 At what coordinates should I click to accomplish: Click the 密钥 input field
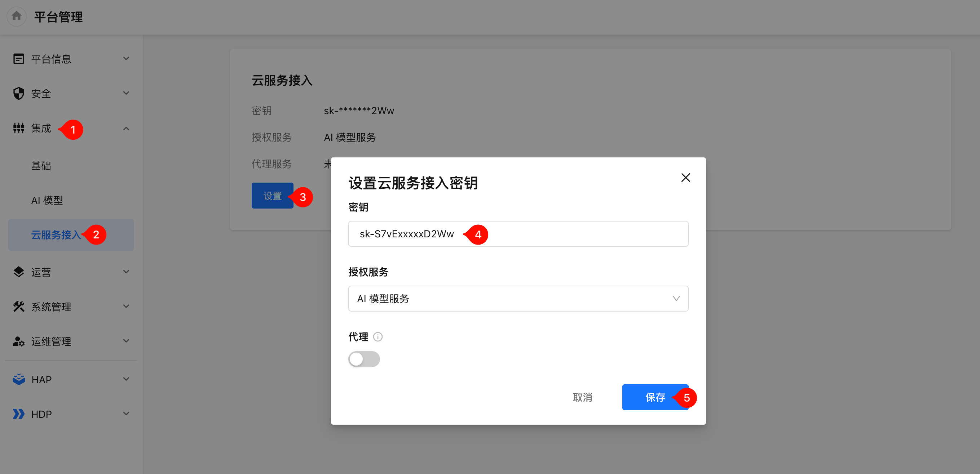tap(518, 234)
